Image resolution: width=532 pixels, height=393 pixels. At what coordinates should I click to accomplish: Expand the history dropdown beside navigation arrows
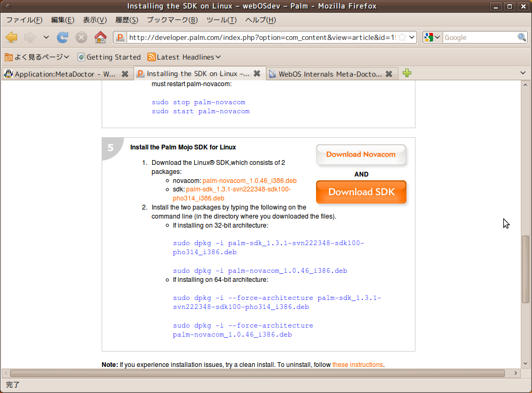46,37
